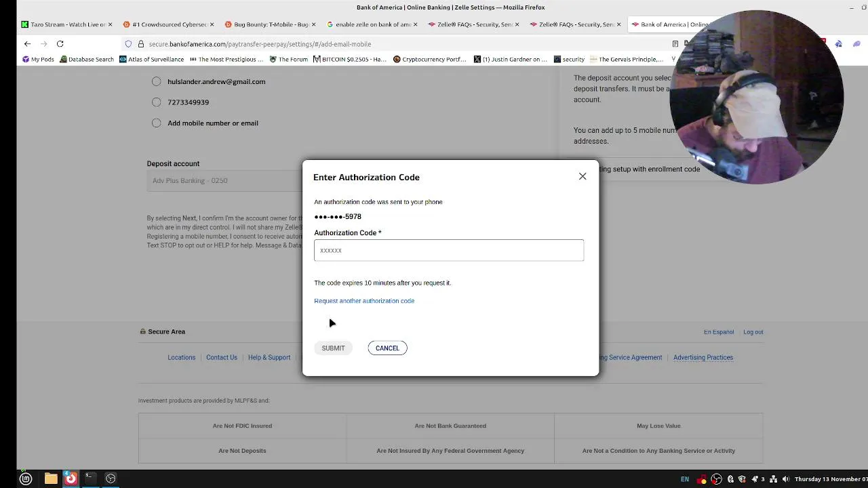The width and height of the screenshot is (868, 488).
Task: Open Advertising Practices footer link
Action: coord(703,358)
